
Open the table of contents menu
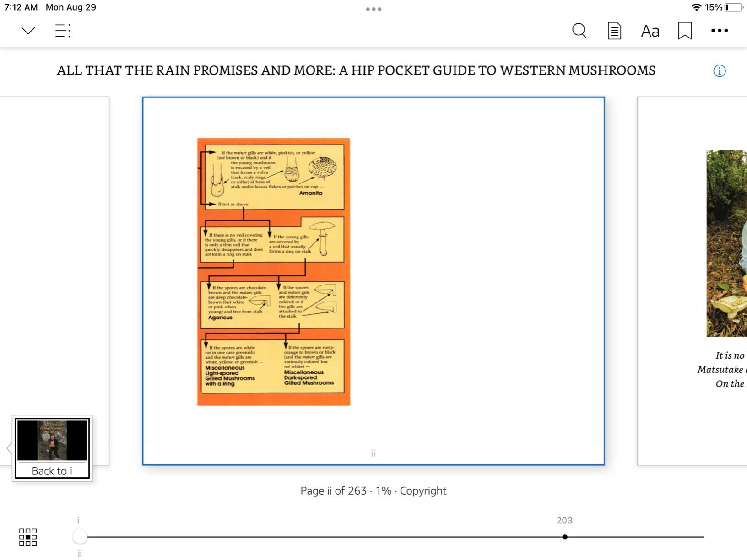point(63,31)
